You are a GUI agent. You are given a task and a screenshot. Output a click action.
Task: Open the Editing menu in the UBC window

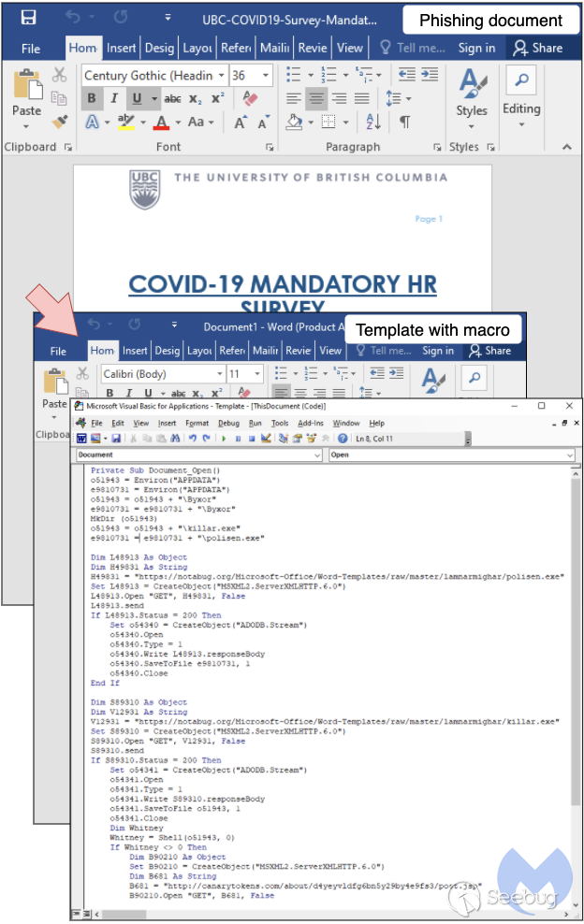click(x=521, y=98)
